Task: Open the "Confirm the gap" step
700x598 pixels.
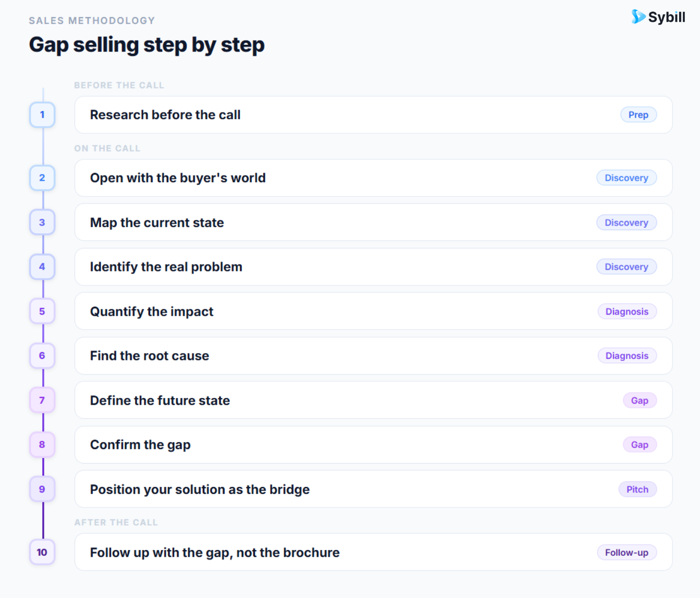Action: click(x=373, y=445)
